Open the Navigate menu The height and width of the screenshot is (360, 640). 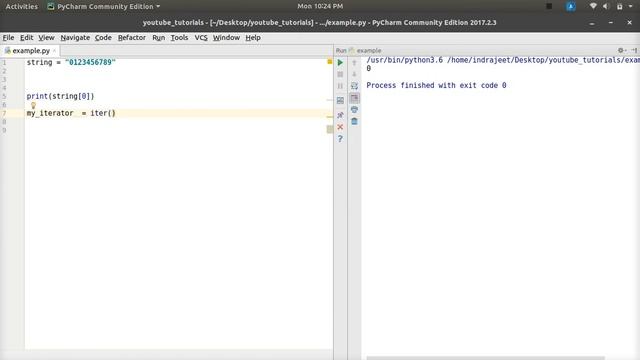pos(75,38)
